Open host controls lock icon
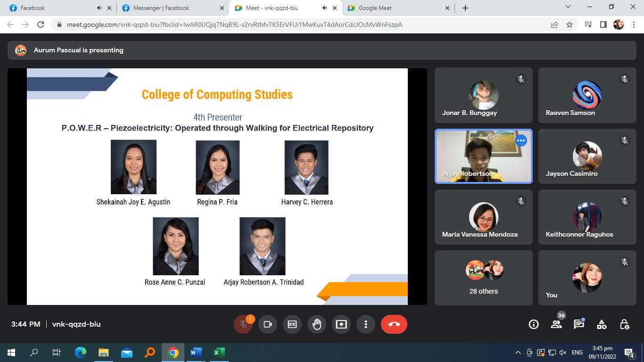 [x=624, y=324]
